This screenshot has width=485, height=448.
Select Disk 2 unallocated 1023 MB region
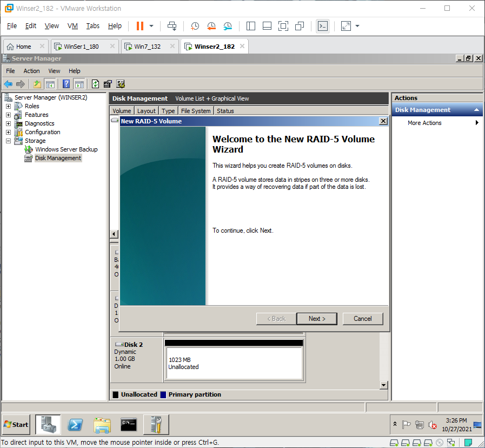pos(234,363)
